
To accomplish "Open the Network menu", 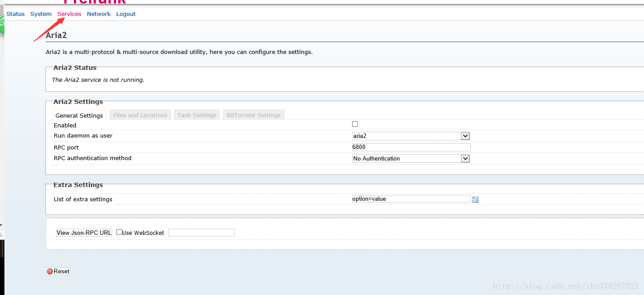I will [99, 14].
